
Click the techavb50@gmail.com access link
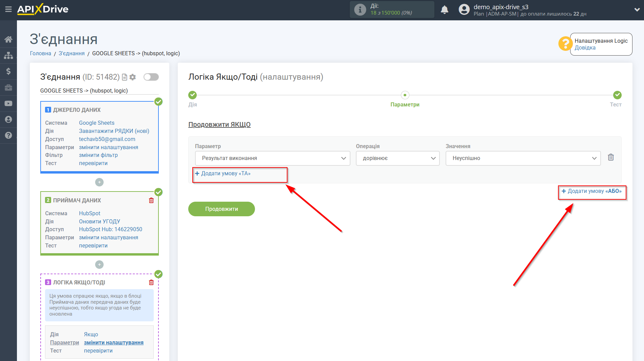coord(107,139)
